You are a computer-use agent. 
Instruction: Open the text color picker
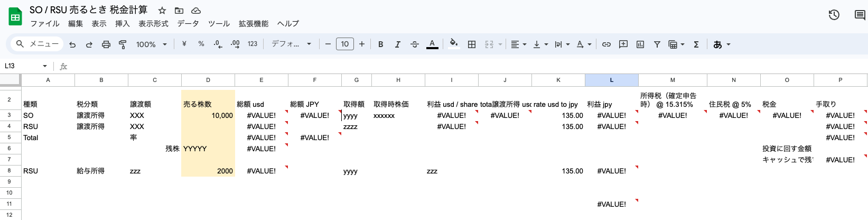[x=432, y=44]
